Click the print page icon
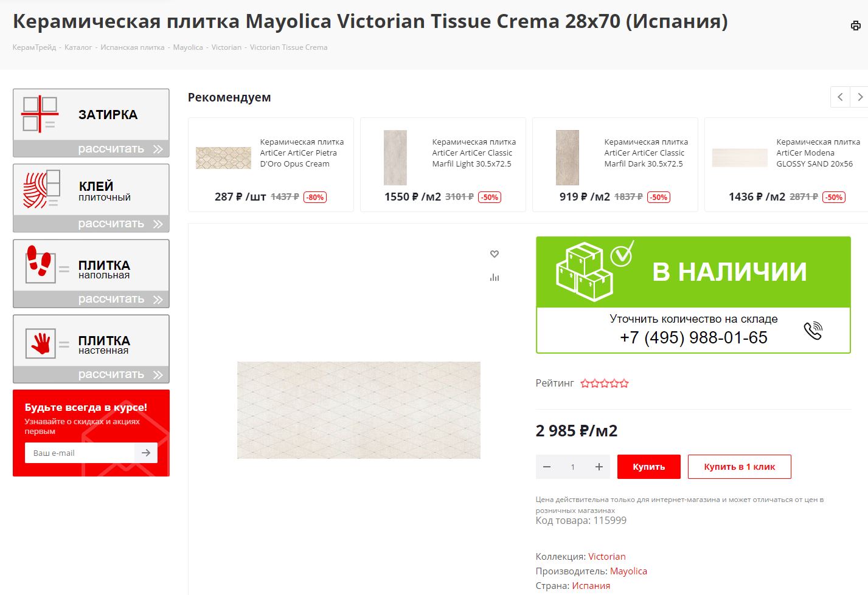The image size is (868, 595). [855, 26]
